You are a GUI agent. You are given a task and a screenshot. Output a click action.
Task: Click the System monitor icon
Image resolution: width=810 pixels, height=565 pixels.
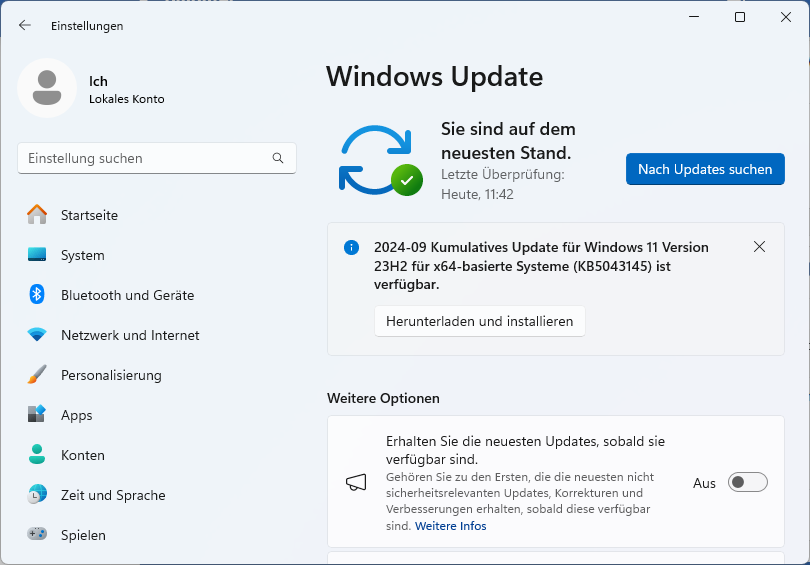tap(37, 254)
